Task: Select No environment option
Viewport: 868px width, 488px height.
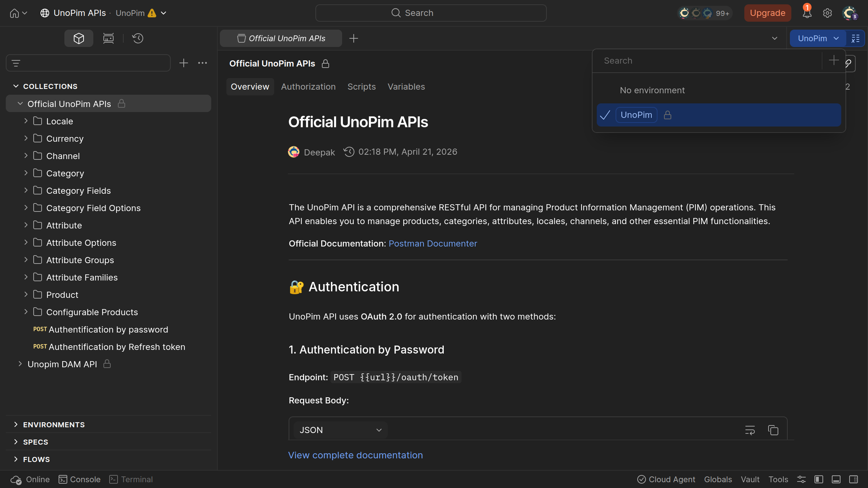Action: pos(719,90)
